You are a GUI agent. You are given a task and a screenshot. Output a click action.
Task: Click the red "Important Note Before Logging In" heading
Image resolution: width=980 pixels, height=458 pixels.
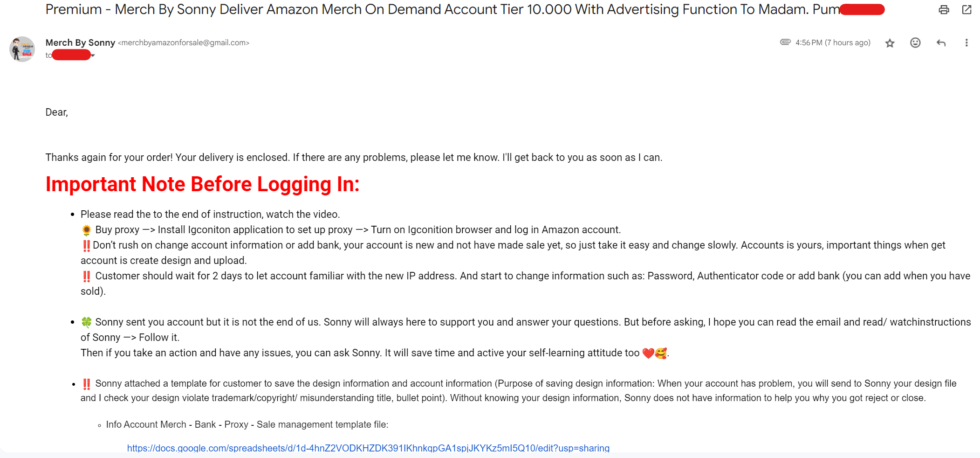202,184
